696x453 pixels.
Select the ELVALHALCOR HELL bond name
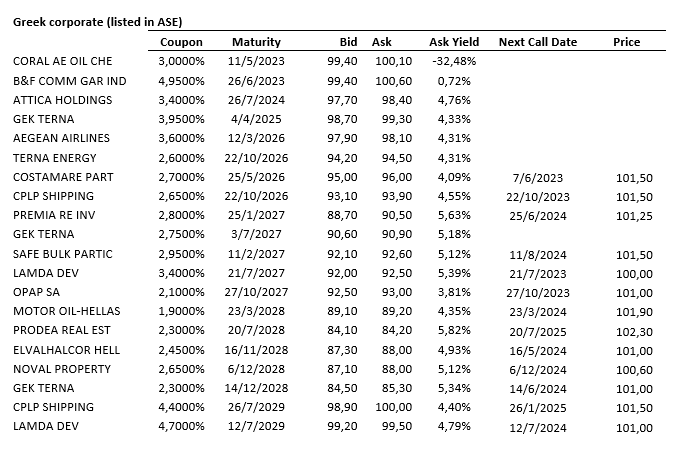click(66, 349)
